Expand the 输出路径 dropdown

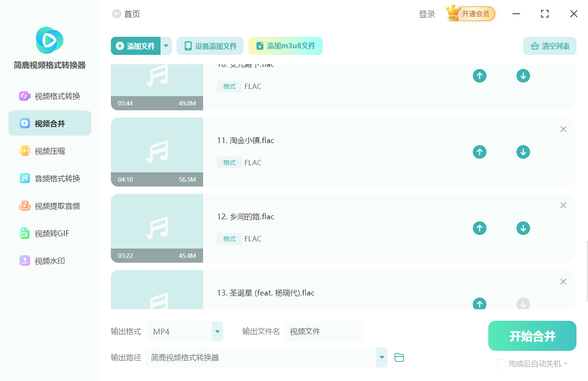(x=381, y=358)
